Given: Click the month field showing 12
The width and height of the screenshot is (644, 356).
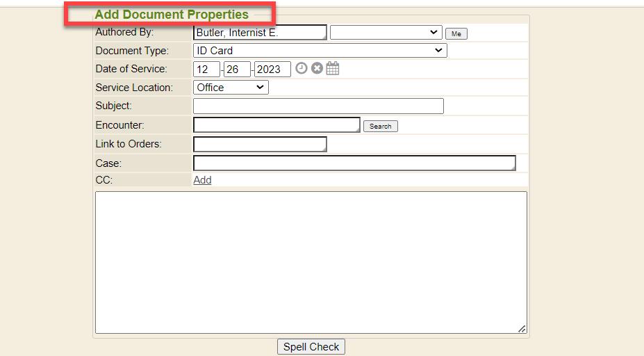Looking at the screenshot, I should (206, 69).
